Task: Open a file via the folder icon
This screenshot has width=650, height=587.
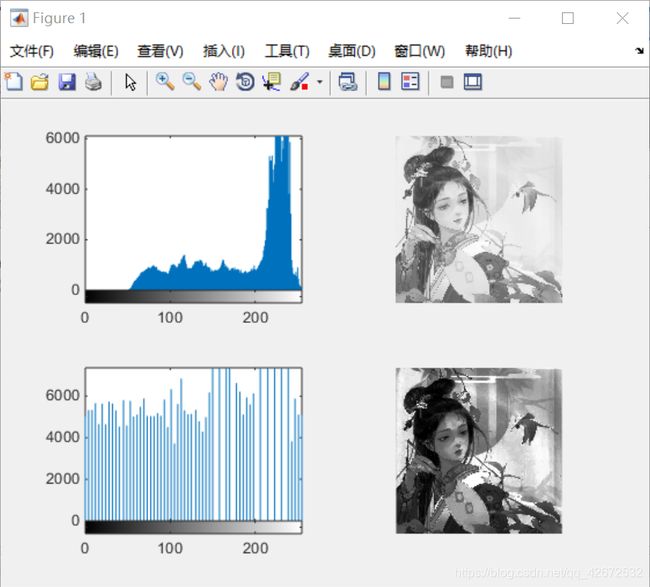Action: click(x=40, y=82)
